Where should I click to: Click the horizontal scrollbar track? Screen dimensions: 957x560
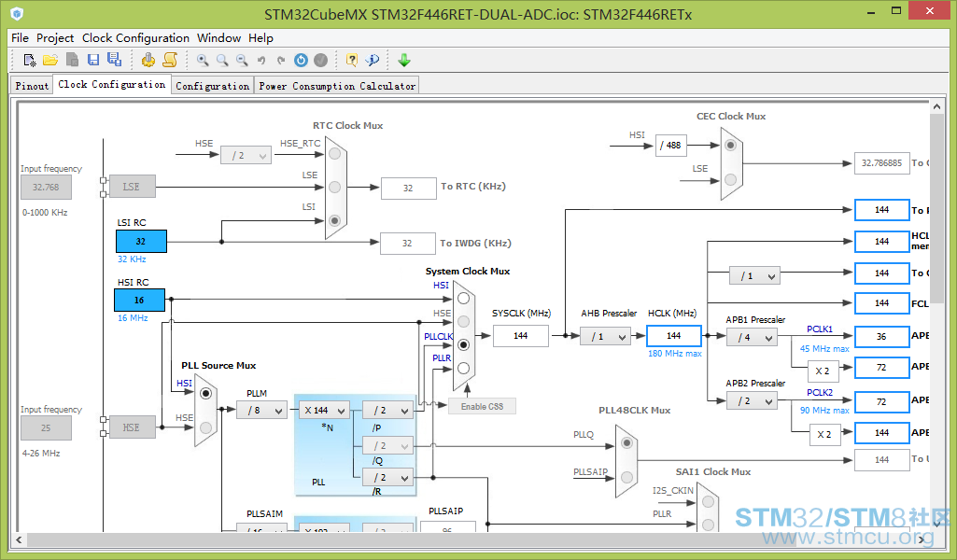coord(471,539)
